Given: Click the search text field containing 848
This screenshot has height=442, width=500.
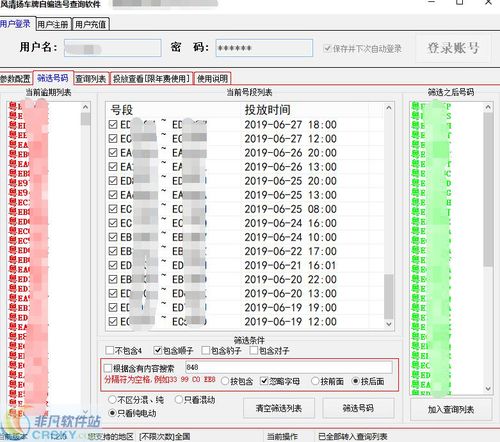Looking at the screenshot, I should (289, 367).
